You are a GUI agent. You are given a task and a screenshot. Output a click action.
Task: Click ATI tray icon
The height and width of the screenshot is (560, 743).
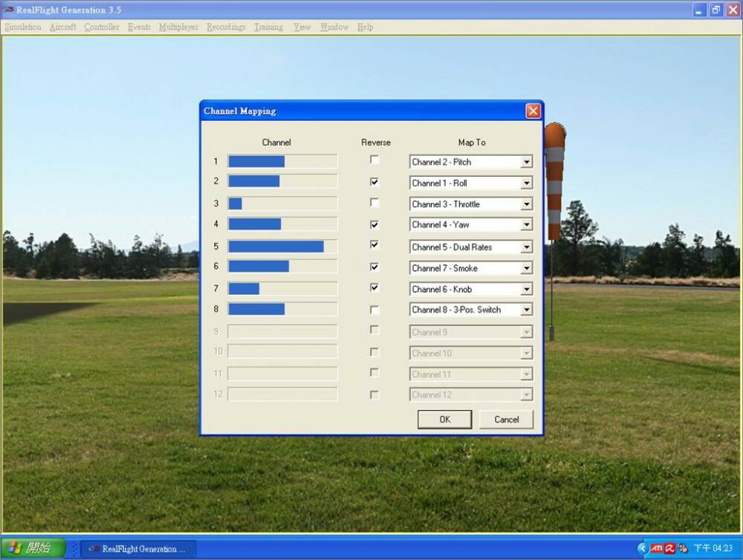pos(656,548)
